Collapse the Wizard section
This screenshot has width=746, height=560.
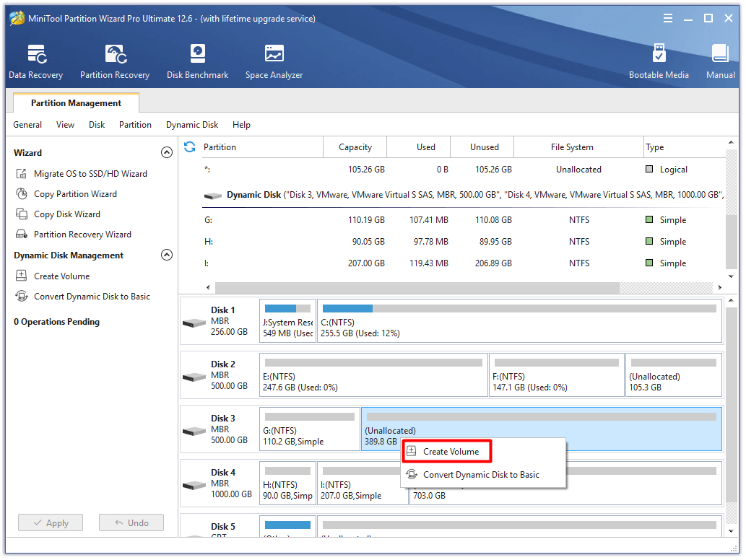click(x=167, y=152)
